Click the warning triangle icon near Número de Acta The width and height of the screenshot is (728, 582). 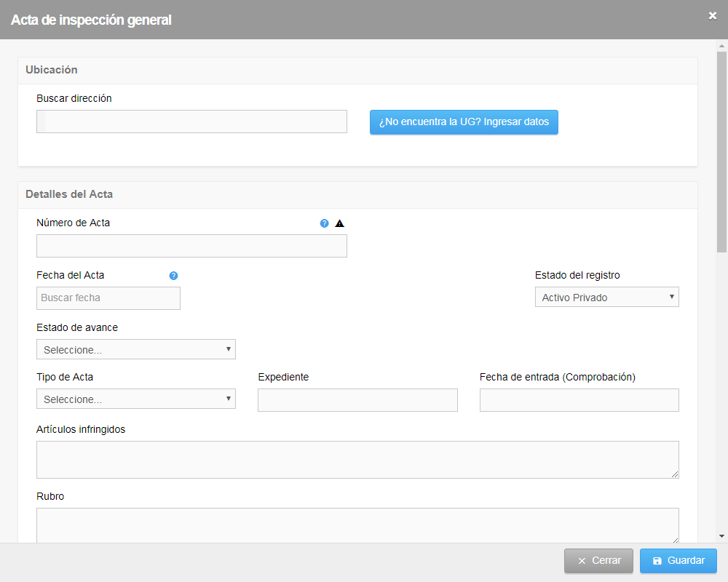(340, 223)
